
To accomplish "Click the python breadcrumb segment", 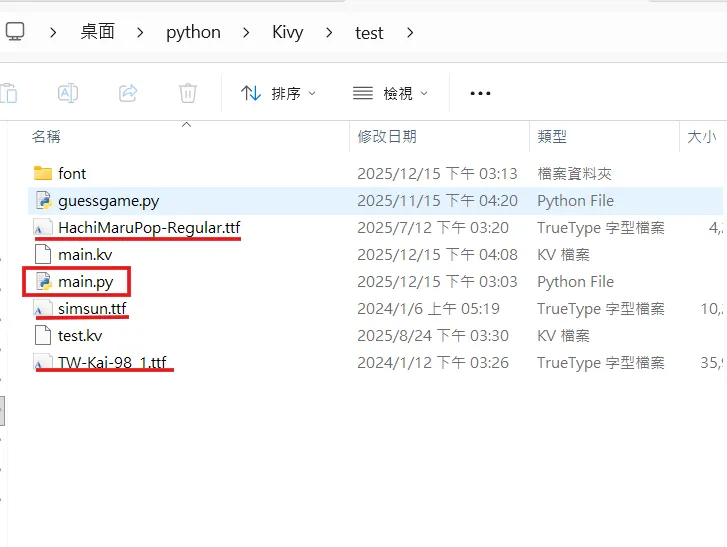I will coord(193,32).
